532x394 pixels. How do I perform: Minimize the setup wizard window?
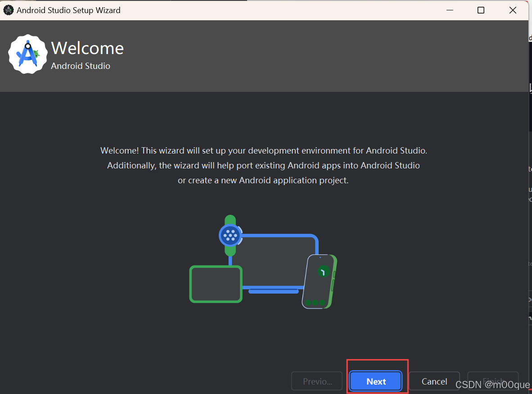pos(450,10)
